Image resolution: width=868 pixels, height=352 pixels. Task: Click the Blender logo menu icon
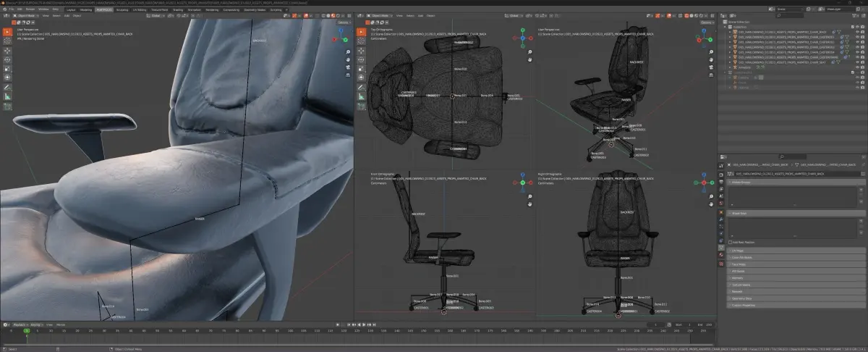[x=4, y=9]
